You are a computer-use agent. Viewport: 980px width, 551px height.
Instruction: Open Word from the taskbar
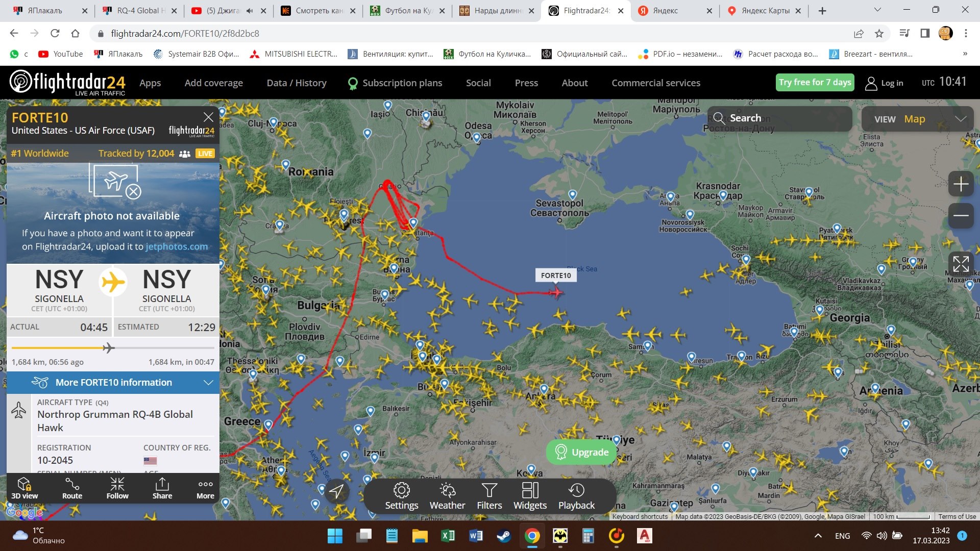(476, 536)
